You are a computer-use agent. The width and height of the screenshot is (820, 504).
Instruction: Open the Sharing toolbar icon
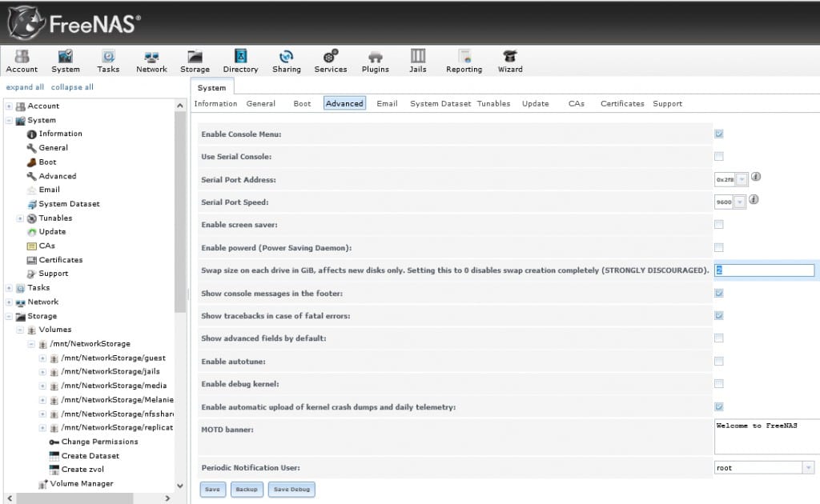point(287,61)
